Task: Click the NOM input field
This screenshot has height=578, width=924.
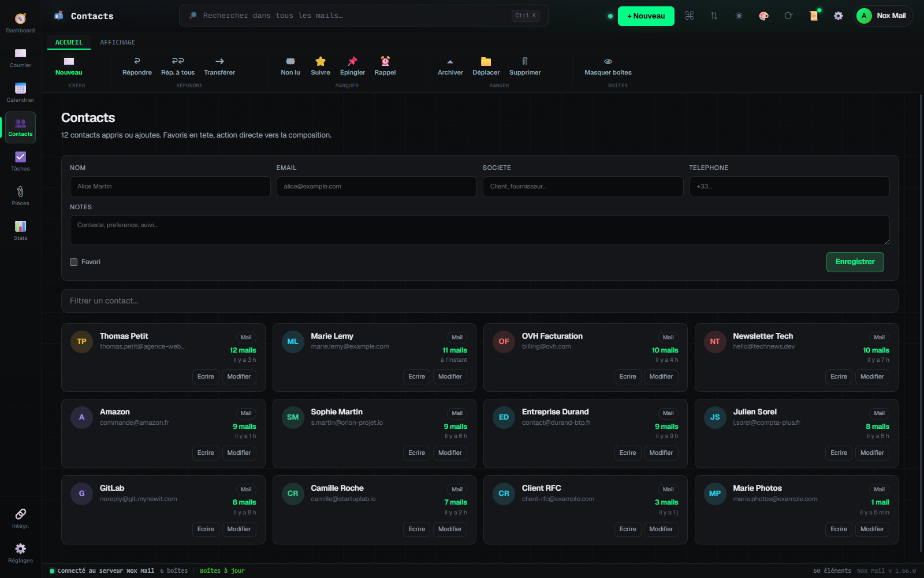Action: point(170,187)
